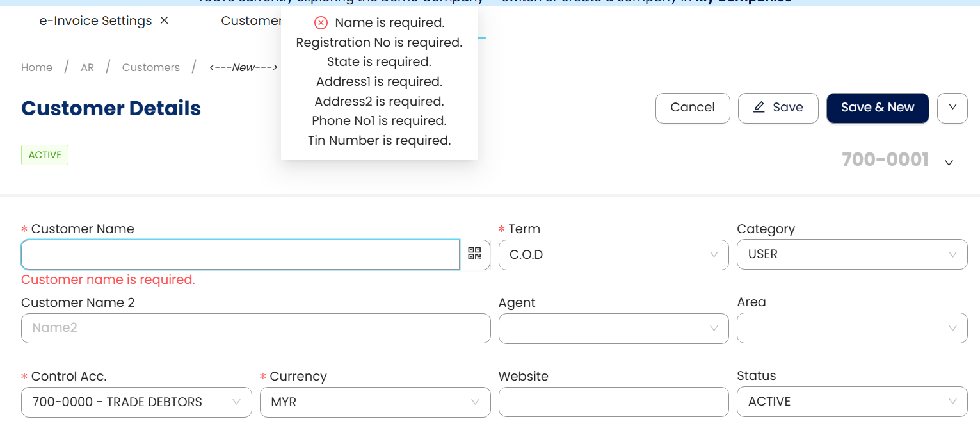Click the Save button
Image resolution: width=980 pixels, height=426 pixels.
tap(778, 108)
